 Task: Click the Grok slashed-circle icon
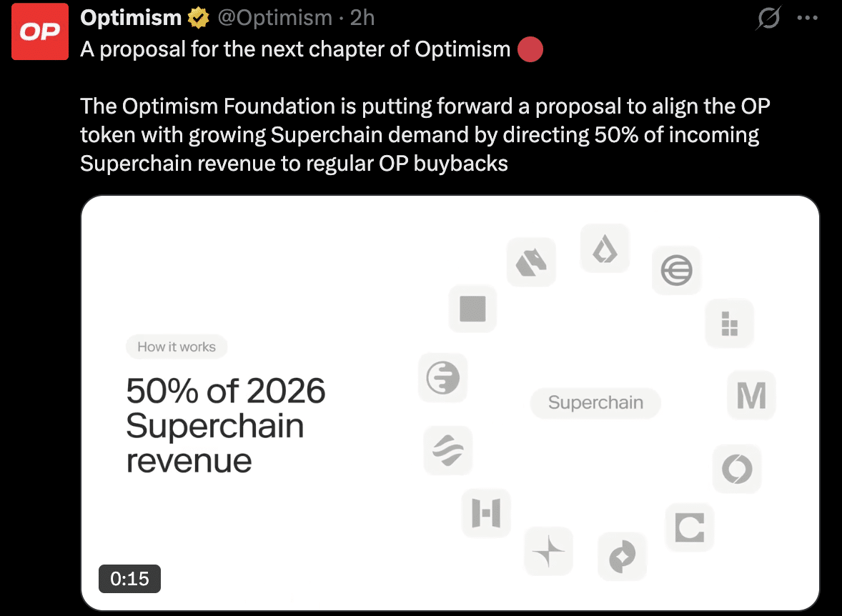[x=769, y=19]
